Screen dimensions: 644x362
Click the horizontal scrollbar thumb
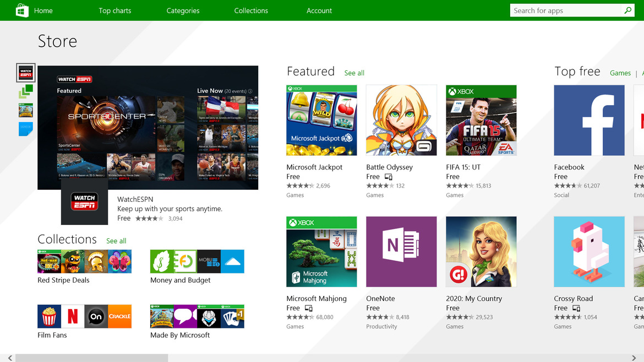click(91, 358)
